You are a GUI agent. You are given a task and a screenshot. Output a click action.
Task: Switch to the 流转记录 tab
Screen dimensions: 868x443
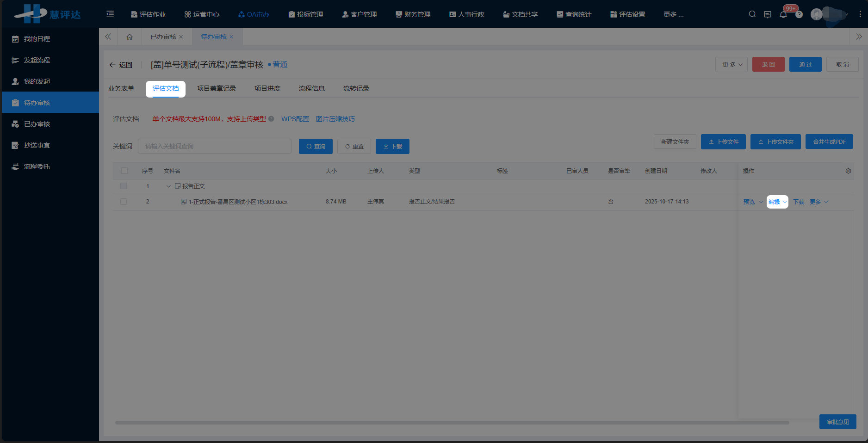(356, 88)
